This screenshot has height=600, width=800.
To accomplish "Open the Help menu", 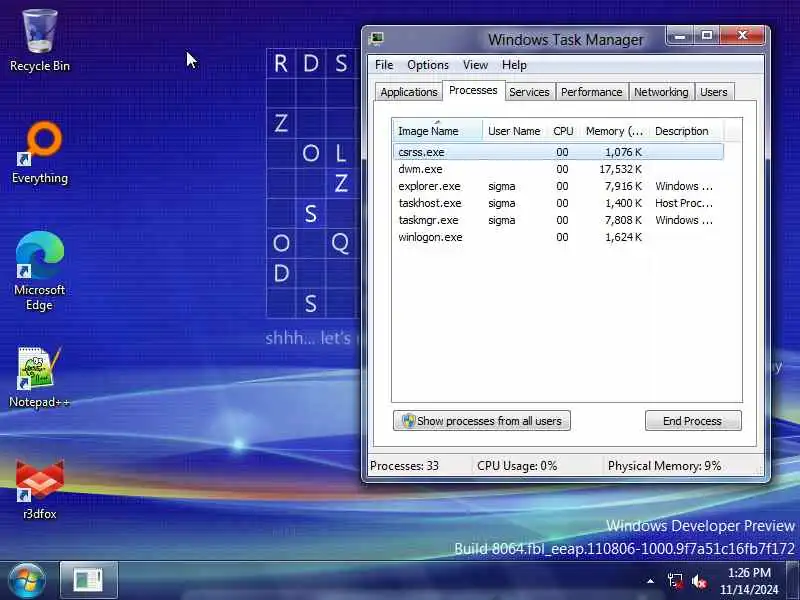I will pyautogui.click(x=514, y=65).
